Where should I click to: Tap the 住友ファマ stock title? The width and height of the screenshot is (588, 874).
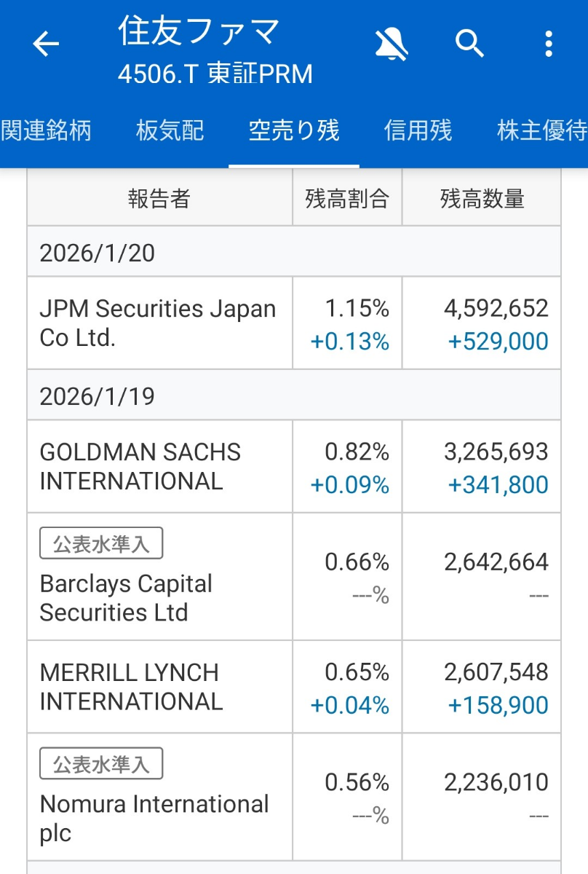(199, 32)
